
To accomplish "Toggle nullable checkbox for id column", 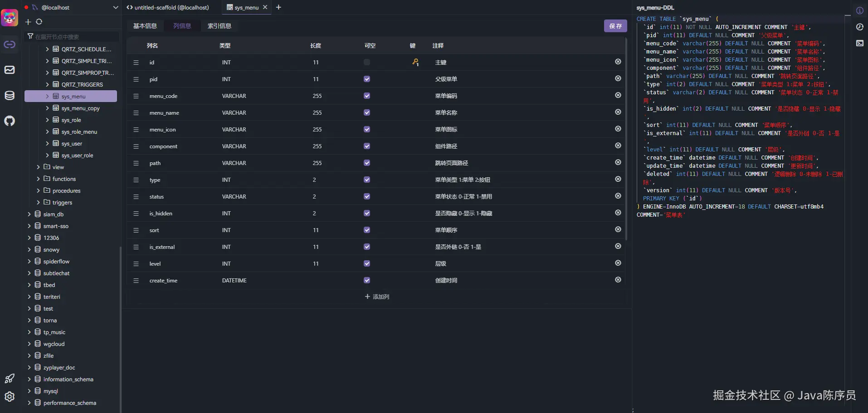I will coord(367,62).
